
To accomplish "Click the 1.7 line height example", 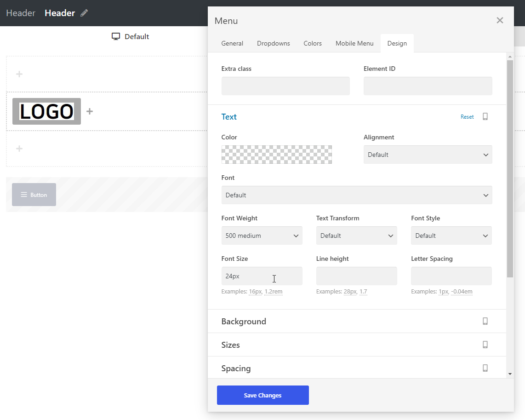I will click(x=363, y=291).
